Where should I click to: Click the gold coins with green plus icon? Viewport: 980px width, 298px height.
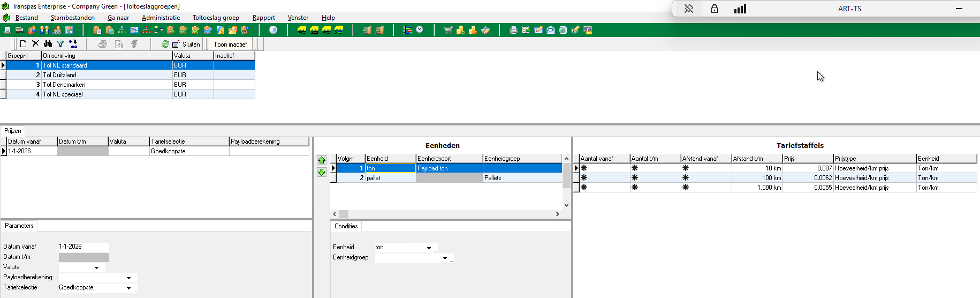[x=460, y=30]
